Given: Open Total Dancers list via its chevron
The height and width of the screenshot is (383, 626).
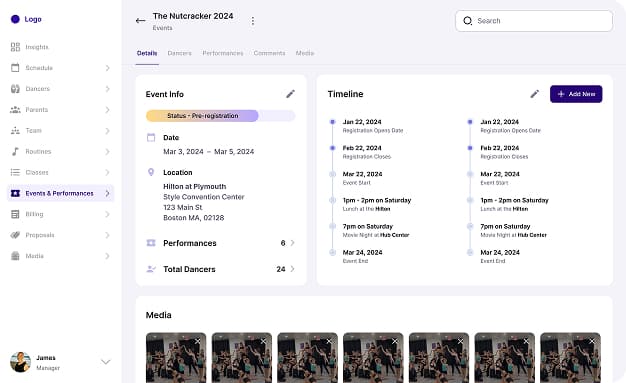Looking at the screenshot, I should [x=293, y=269].
